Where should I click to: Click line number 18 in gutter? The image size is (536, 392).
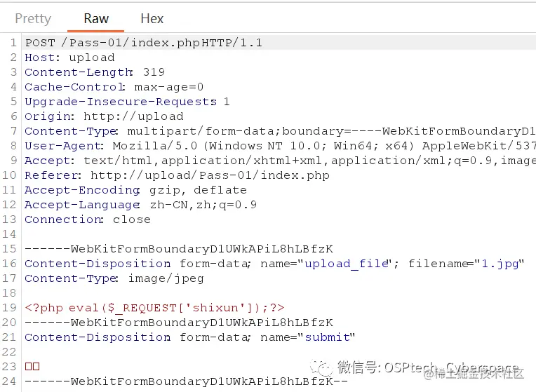(x=9, y=292)
